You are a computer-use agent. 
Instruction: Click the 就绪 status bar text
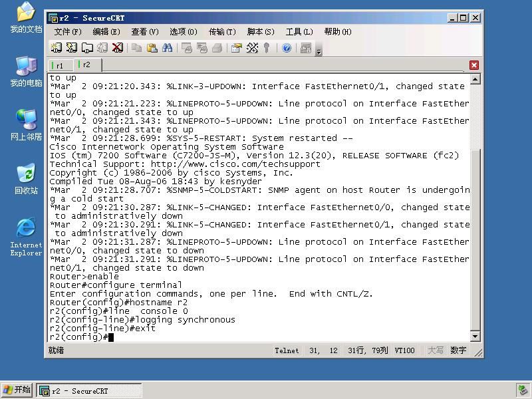(56, 350)
